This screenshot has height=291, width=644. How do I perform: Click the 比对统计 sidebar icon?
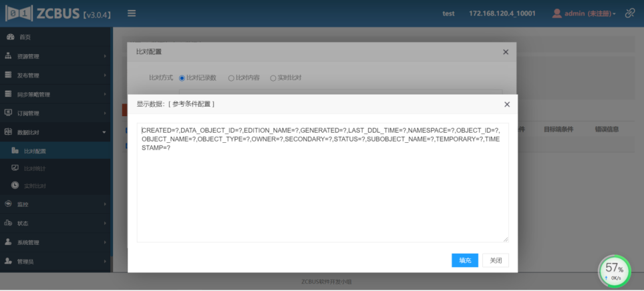(x=15, y=168)
